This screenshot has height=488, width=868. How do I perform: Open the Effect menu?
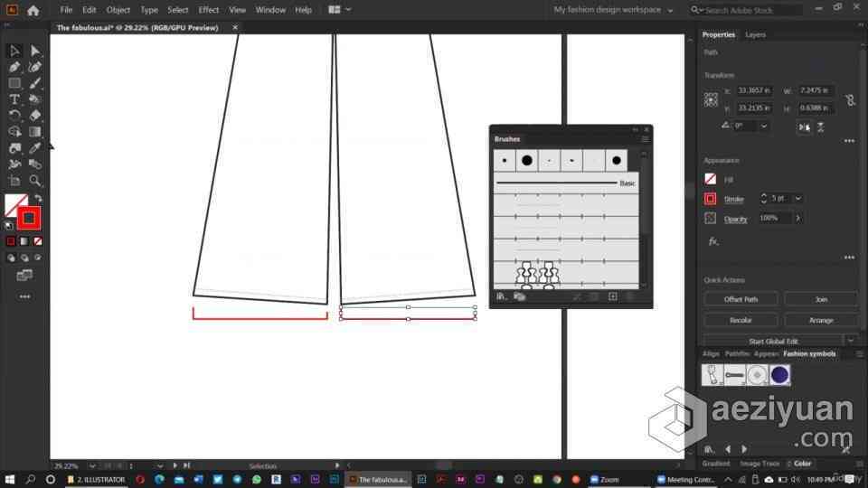point(208,10)
